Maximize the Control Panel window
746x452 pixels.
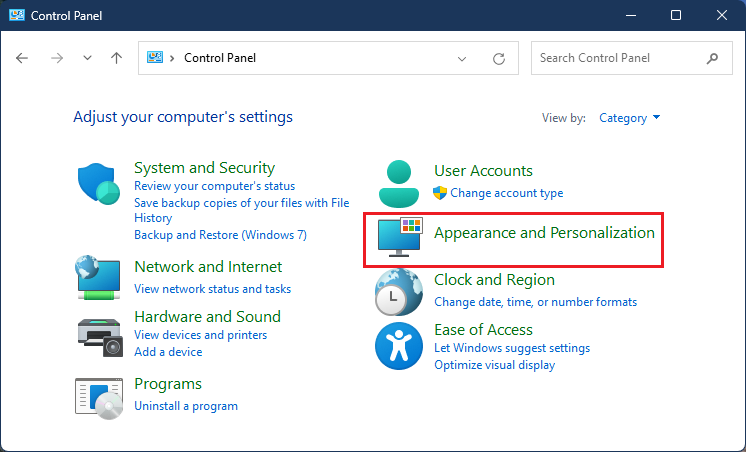tap(676, 15)
